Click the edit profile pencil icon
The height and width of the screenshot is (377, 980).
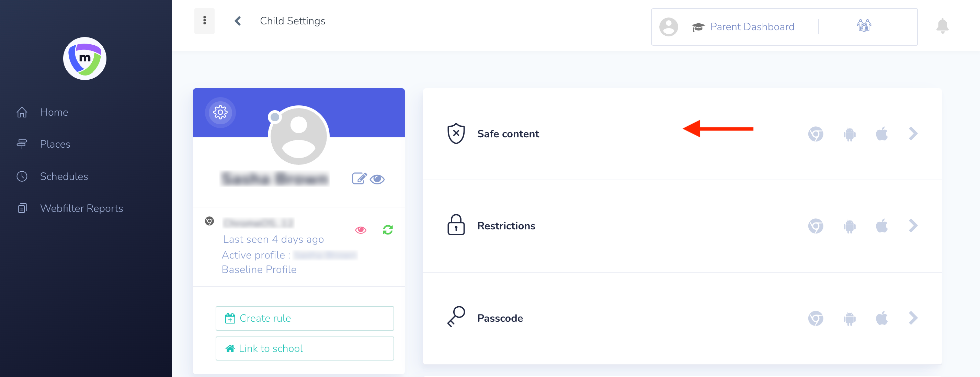click(359, 179)
